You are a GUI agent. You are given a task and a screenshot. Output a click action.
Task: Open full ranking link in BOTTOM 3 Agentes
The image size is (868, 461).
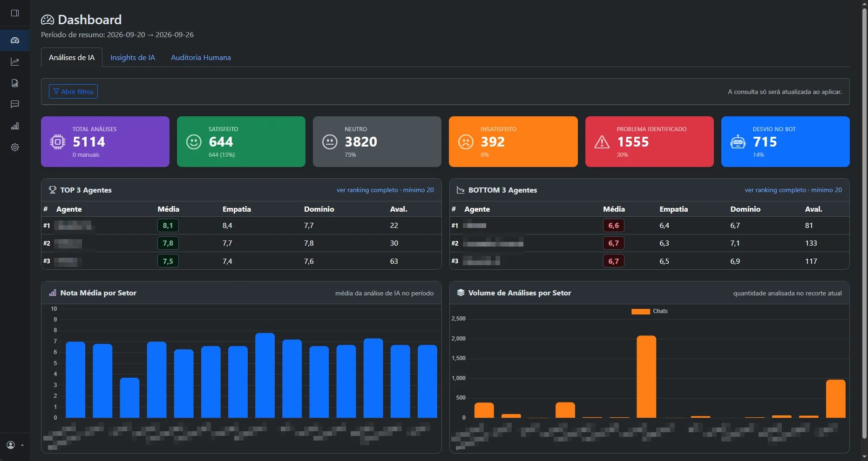(x=793, y=190)
